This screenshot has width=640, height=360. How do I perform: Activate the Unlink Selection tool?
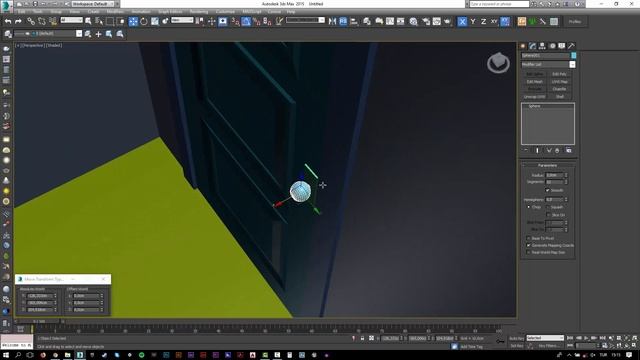pyautogui.click(x=42, y=21)
